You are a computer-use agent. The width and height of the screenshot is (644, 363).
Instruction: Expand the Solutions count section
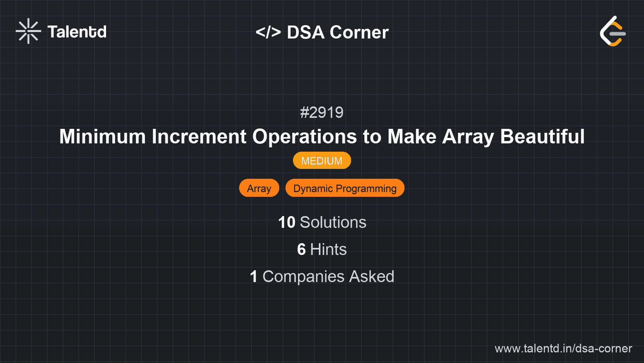[x=322, y=222]
